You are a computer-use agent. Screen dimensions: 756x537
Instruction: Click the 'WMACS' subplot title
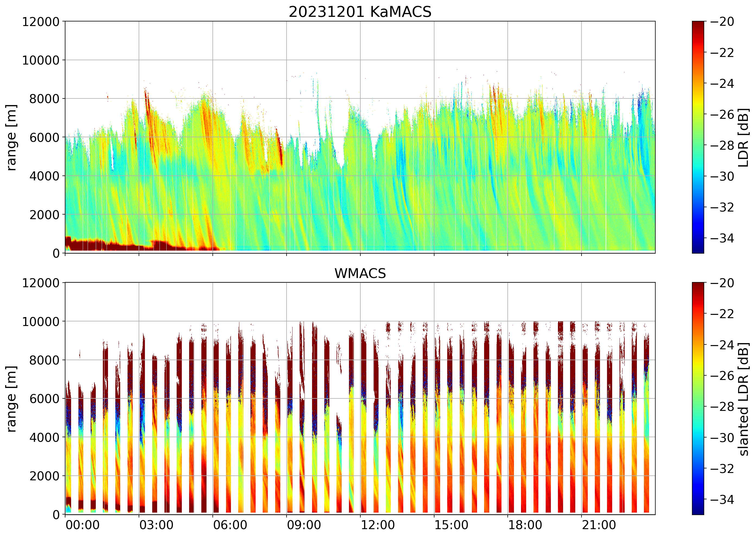pyautogui.click(x=360, y=273)
